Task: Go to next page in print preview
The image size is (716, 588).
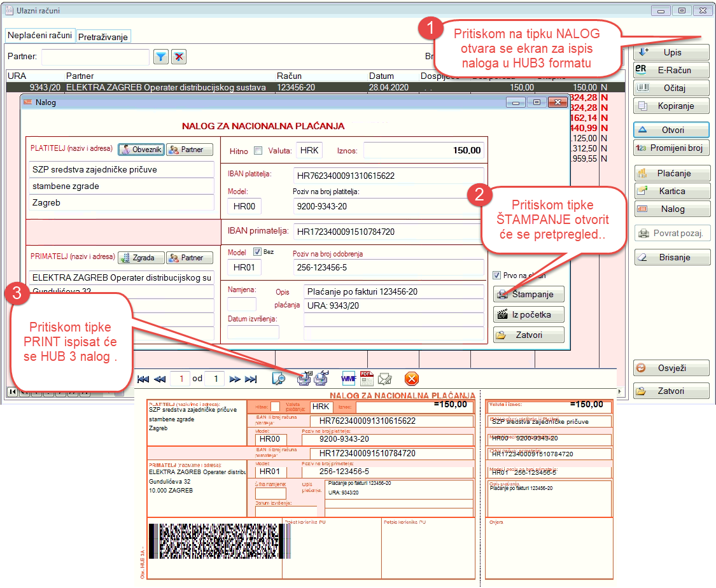Action: coord(235,379)
